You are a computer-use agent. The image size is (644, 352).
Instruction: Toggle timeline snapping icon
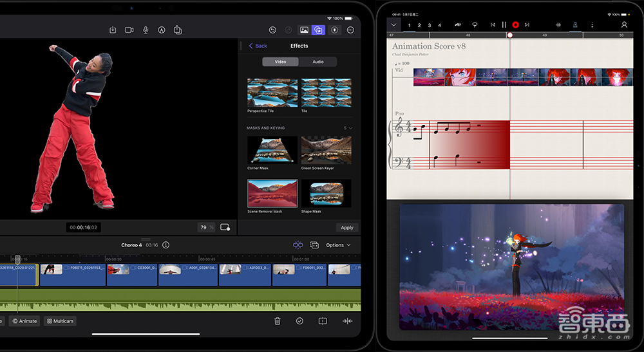[x=298, y=245]
